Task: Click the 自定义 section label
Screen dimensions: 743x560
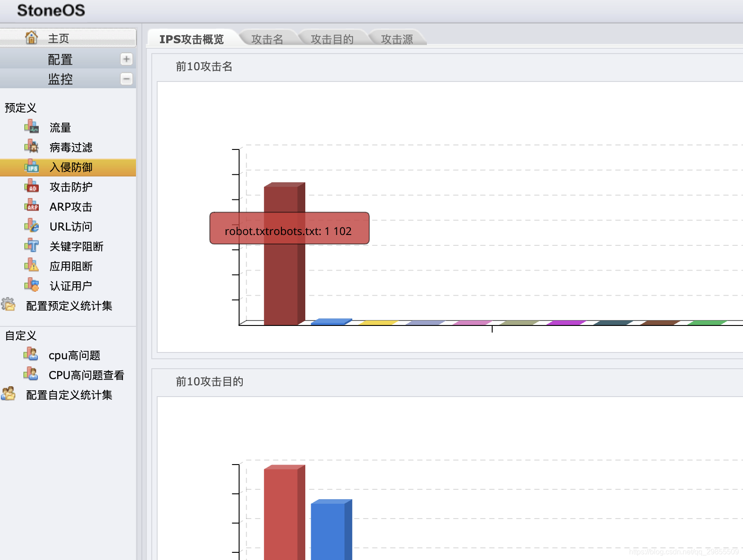Action: (20, 335)
